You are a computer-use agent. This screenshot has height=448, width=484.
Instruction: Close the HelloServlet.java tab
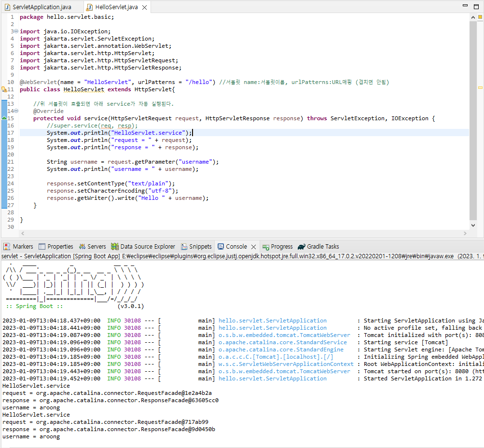point(144,7)
